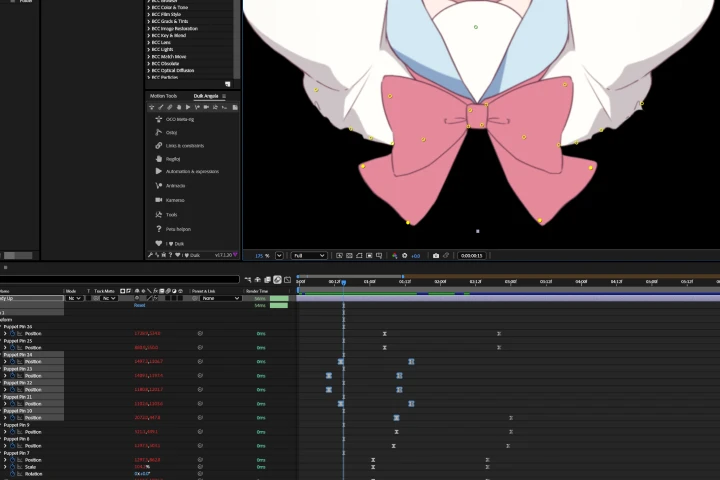Click the blue Reset link in timeline
Screen dimensions: 720x480
point(140,305)
